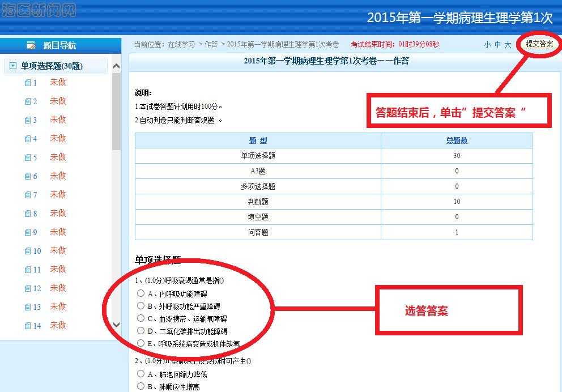
Task: Select option A 内呼吸功能障碍
Action: (x=141, y=293)
